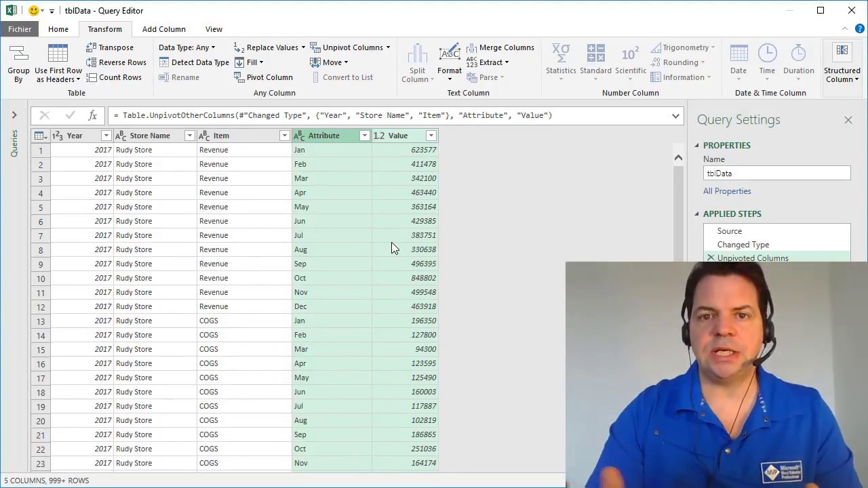Expand the Queries pane

[x=14, y=115]
